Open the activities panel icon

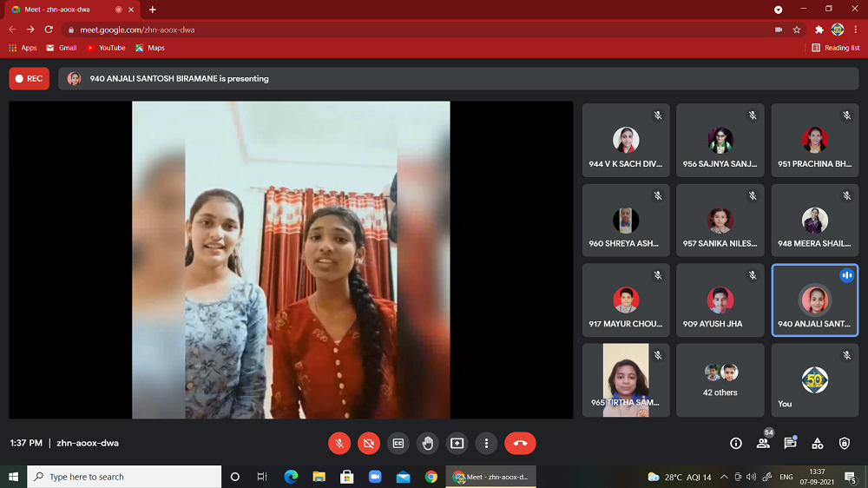pos(818,443)
